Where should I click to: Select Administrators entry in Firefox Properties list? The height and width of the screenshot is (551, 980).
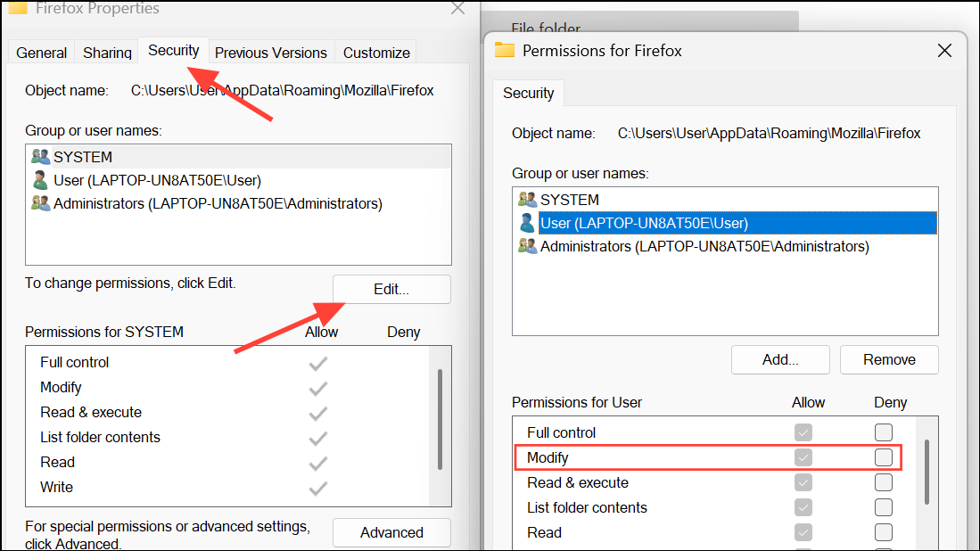point(238,203)
